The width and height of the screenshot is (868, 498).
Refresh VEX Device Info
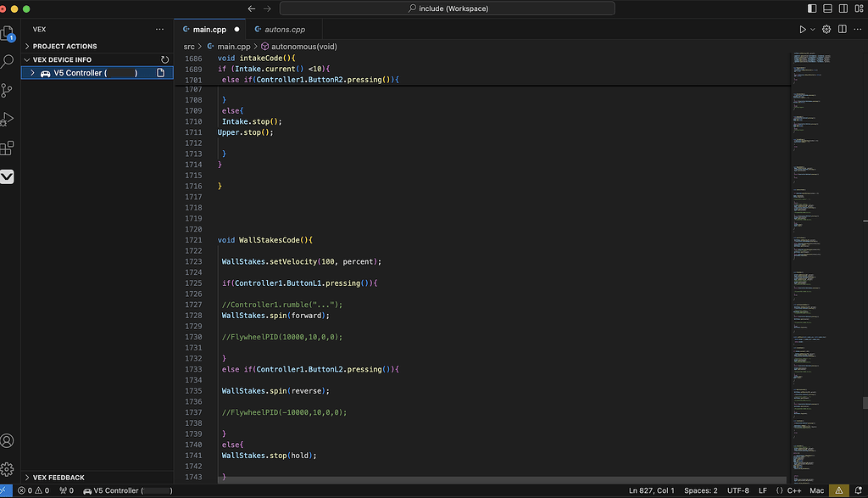coord(164,59)
